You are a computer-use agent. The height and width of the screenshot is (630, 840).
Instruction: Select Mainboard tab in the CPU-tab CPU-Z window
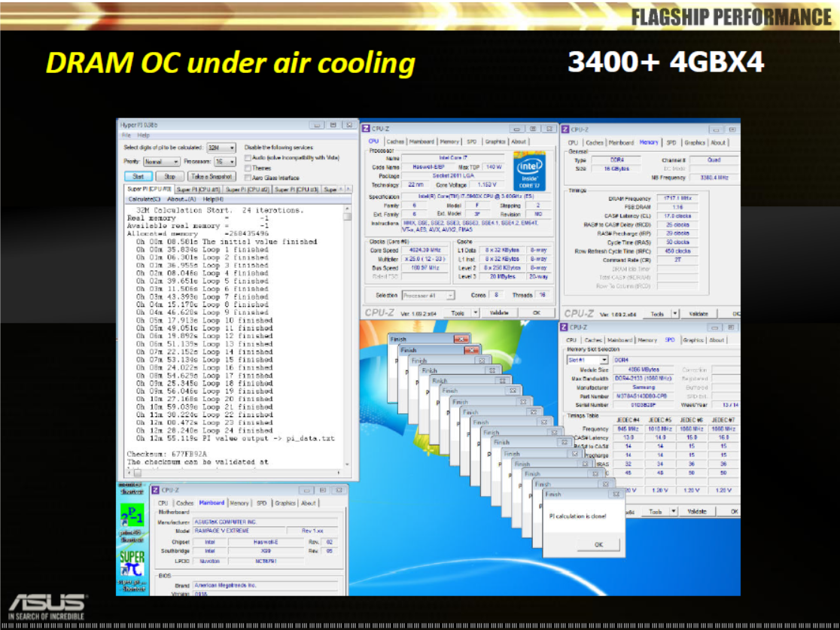pos(422,142)
